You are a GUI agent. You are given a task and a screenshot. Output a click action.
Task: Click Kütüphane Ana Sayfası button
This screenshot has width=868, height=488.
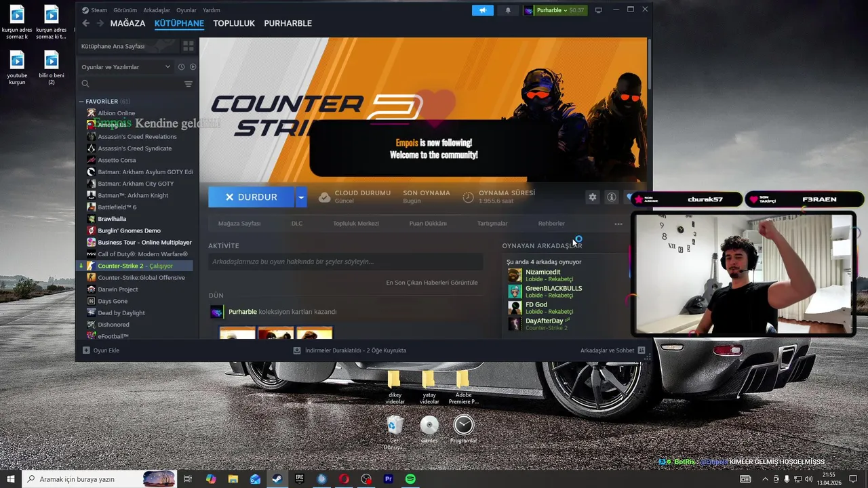click(127, 46)
